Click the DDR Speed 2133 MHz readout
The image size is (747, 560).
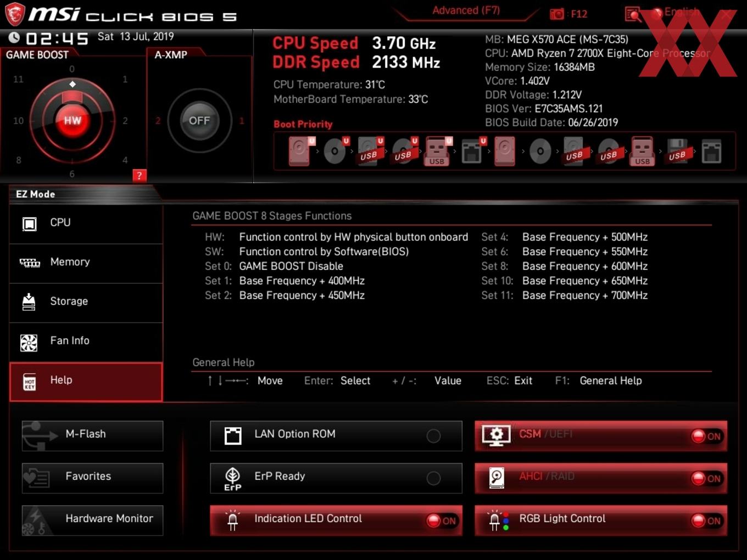(x=356, y=62)
